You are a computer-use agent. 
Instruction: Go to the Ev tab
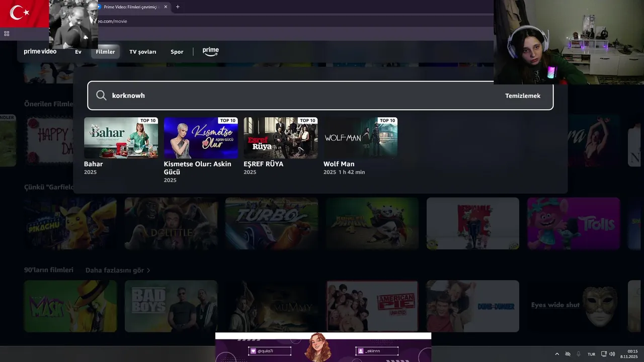point(78,52)
